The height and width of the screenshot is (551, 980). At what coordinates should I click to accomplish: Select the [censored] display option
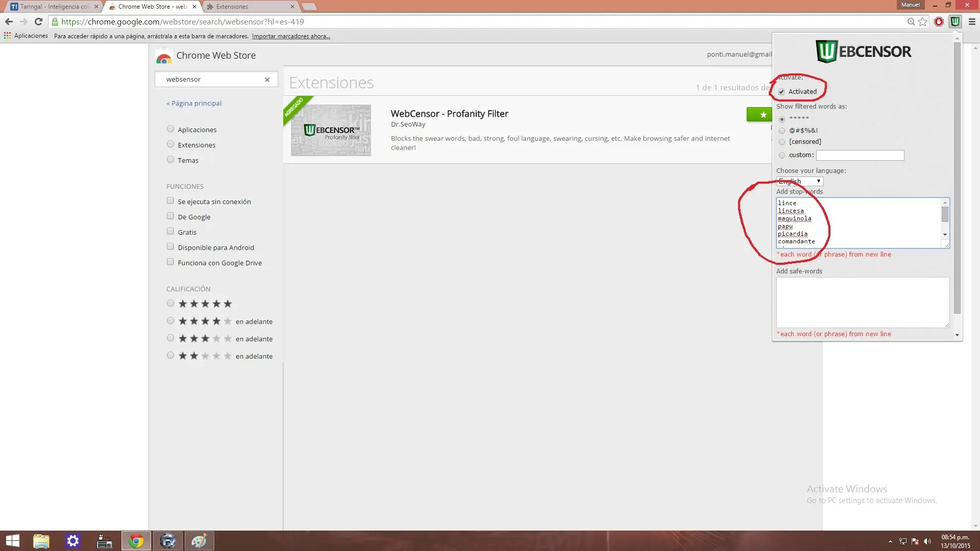point(782,142)
